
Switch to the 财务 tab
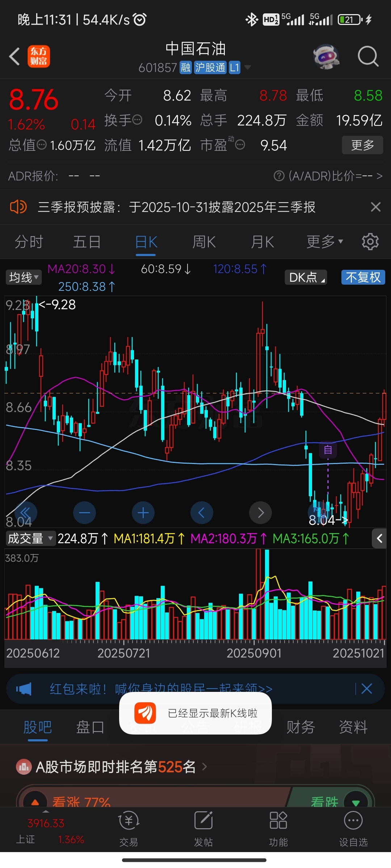point(300,727)
